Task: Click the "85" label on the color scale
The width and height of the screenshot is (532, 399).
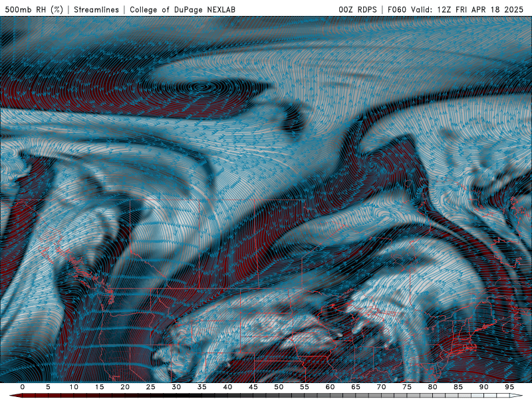Action: tap(458, 387)
